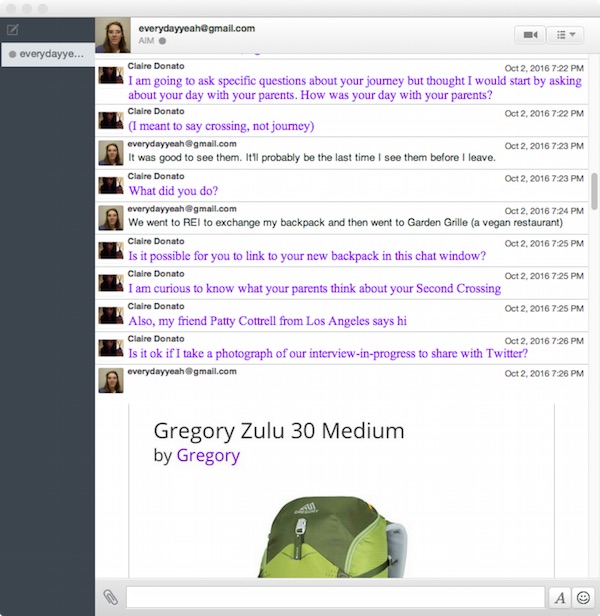Click Claire Donato avatar beside Twitter photograph message
Viewport: 600px width, 616px height.
point(111,348)
